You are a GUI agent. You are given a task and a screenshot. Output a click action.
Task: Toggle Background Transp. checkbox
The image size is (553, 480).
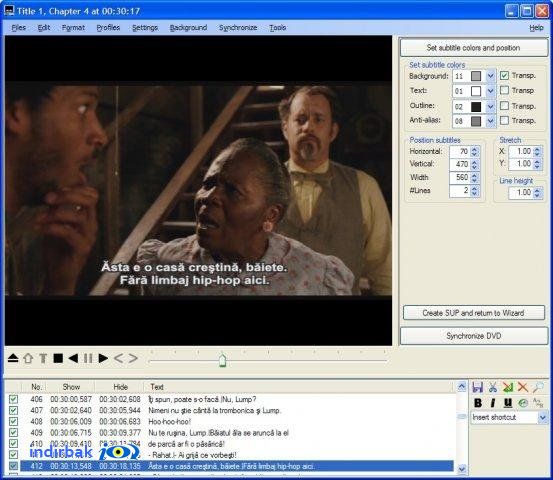point(504,75)
